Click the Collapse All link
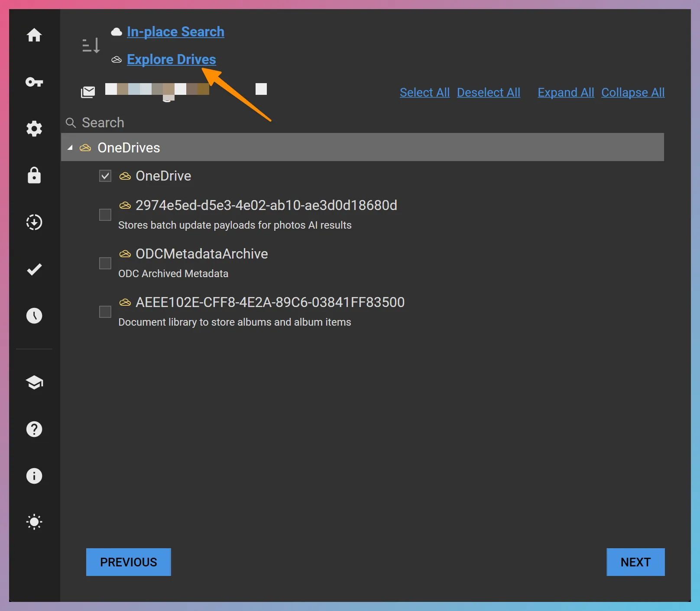This screenshot has width=700, height=611. [x=633, y=93]
